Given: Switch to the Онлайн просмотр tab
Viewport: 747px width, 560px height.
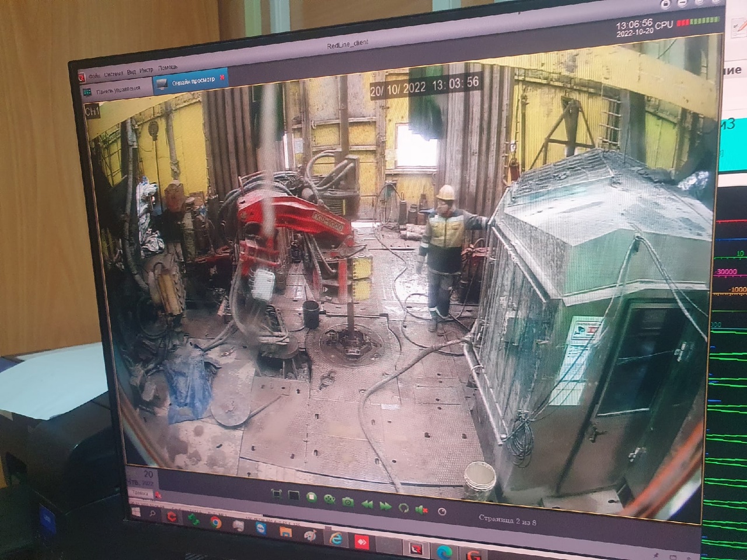Looking at the screenshot, I should click(x=190, y=81).
